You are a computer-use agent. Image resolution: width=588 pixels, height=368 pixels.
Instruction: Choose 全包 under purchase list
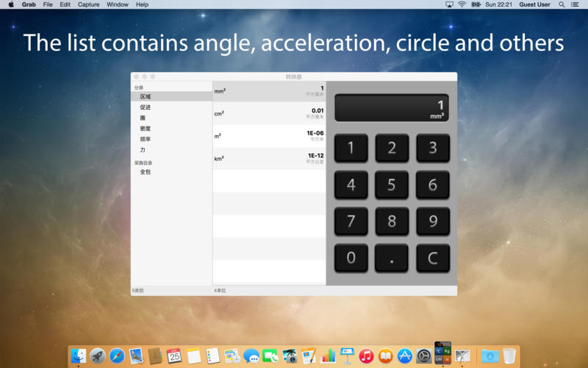[146, 172]
